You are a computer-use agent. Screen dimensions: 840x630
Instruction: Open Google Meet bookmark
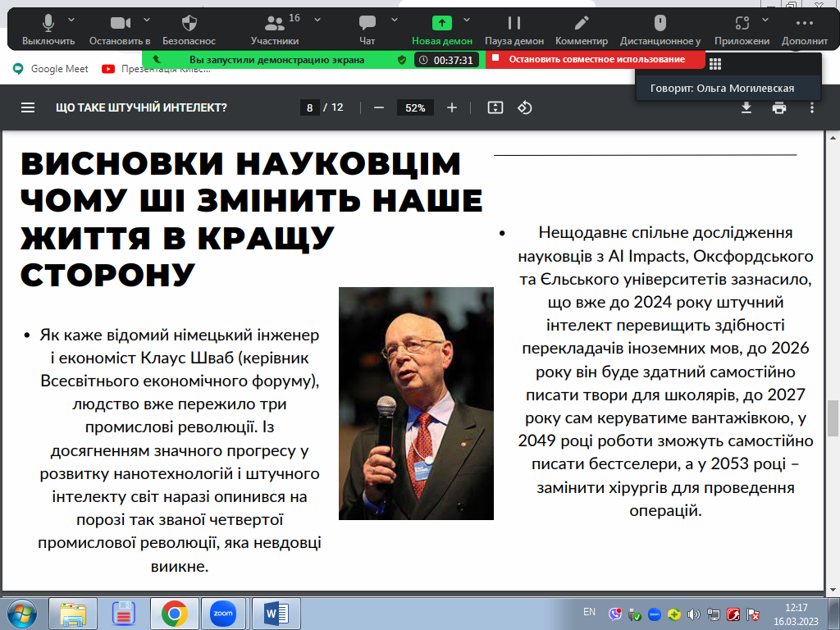[x=51, y=69]
